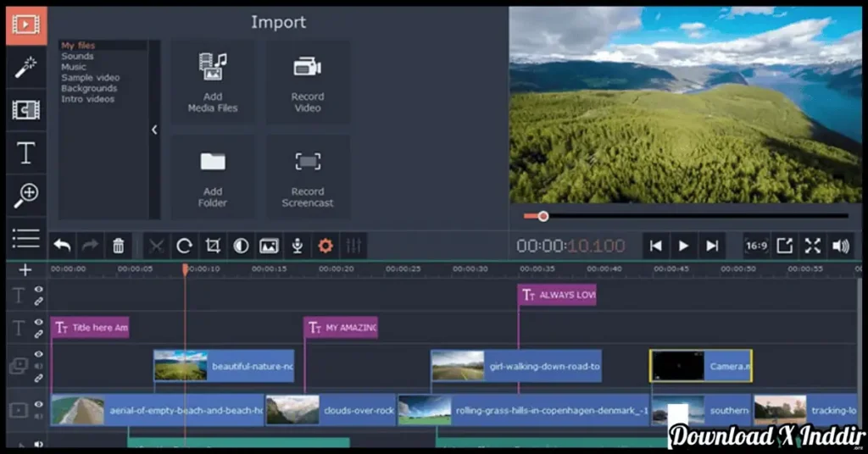Screen dimensions: 868x454
Task: Enter full screen preview
Action: 813,246
